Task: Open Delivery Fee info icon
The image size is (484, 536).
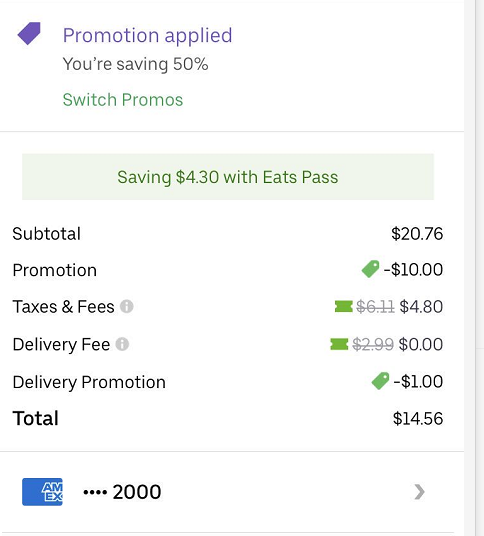Action: [122, 344]
